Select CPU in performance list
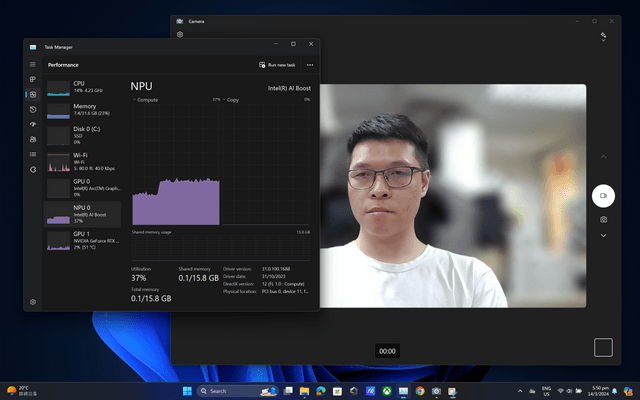 tap(82, 87)
